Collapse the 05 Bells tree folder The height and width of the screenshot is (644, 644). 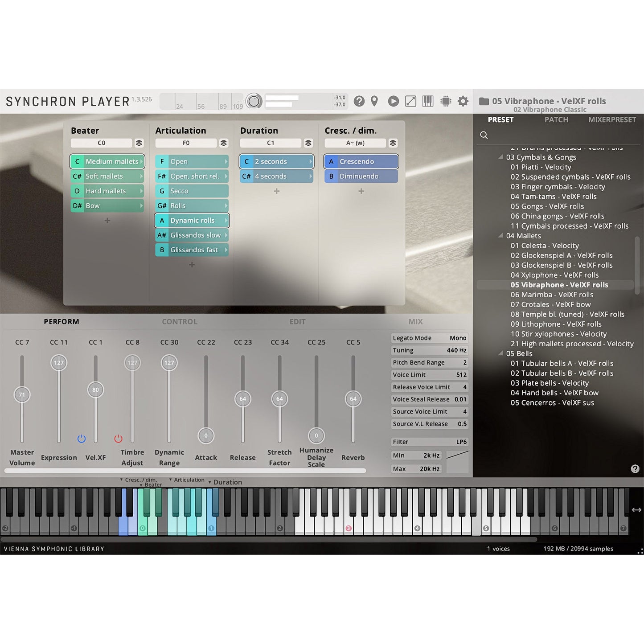(x=500, y=353)
